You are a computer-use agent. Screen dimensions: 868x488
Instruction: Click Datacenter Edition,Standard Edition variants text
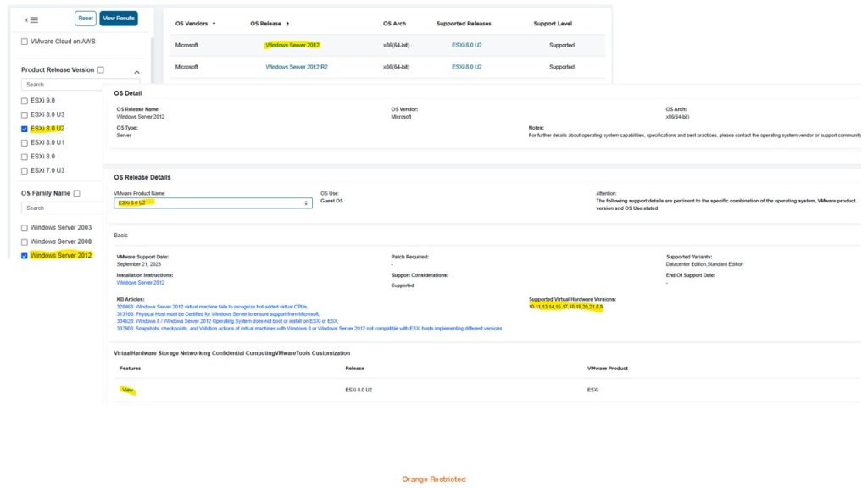(x=704, y=264)
